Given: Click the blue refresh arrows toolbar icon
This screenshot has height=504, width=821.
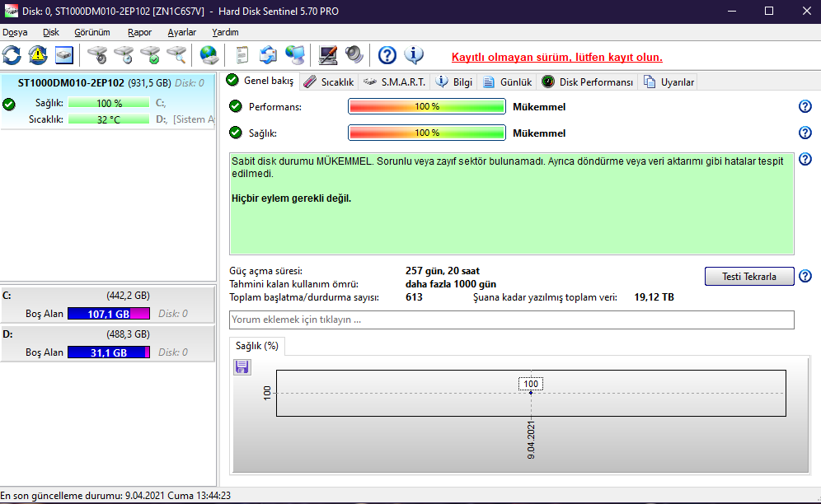Looking at the screenshot, I should coord(12,55).
